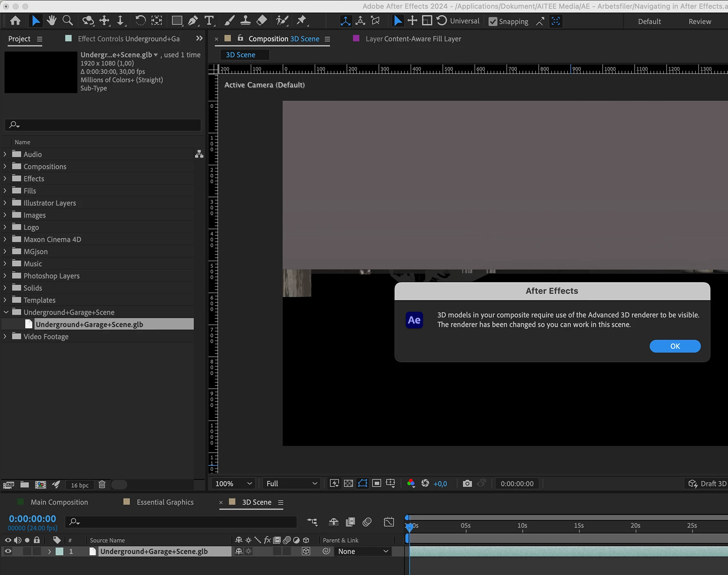Image resolution: width=728 pixels, height=575 pixels.
Task: Select the Rectangle shape tool
Action: (x=177, y=20)
